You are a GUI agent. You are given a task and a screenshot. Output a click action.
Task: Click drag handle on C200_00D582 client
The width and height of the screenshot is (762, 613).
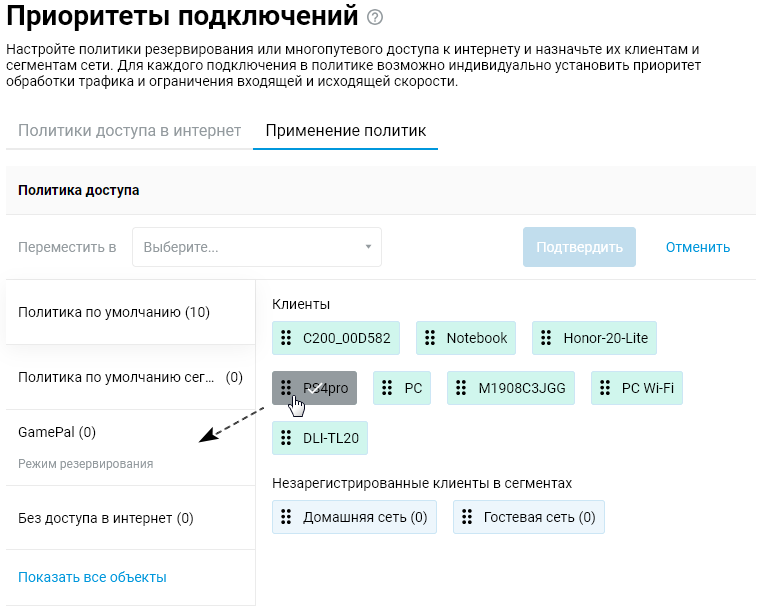(287, 338)
